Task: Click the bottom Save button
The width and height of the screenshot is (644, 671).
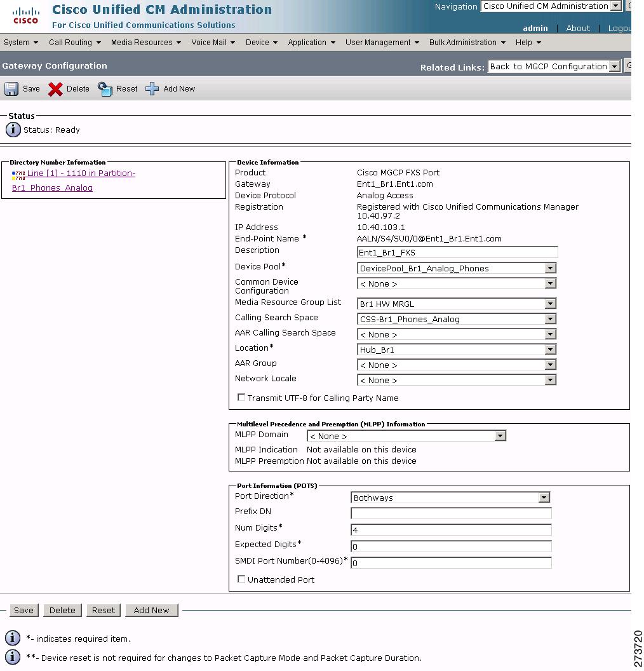Action: (24, 610)
